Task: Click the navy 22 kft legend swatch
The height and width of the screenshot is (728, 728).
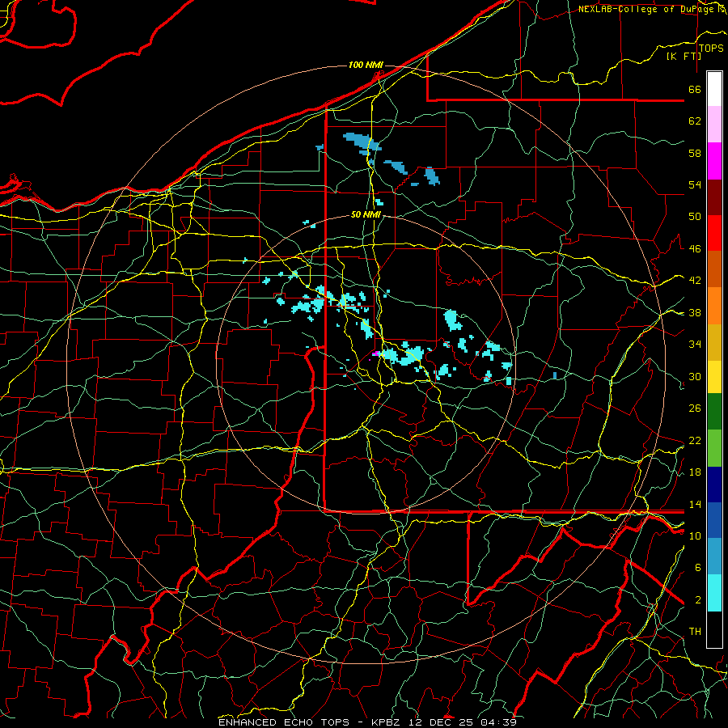Action: click(x=714, y=485)
